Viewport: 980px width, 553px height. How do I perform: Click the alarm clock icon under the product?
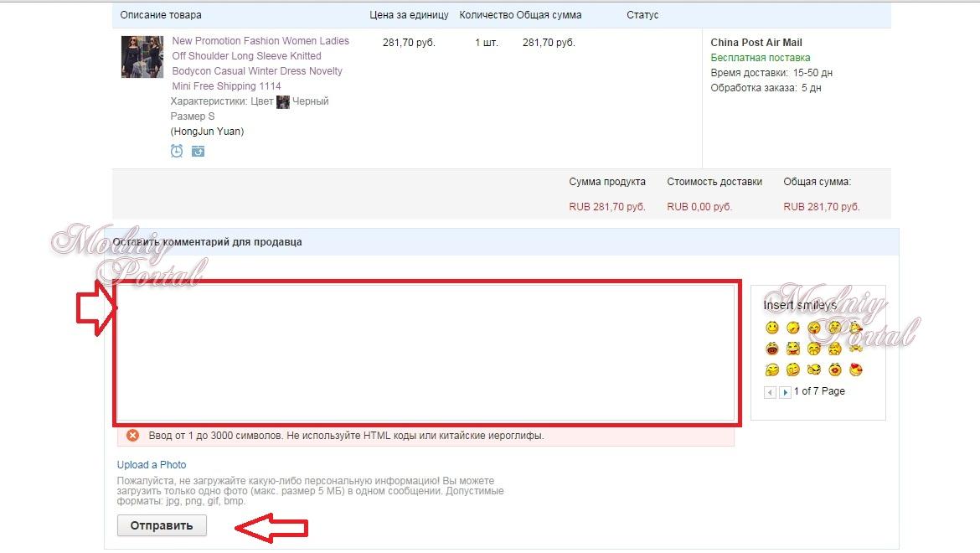(177, 151)
